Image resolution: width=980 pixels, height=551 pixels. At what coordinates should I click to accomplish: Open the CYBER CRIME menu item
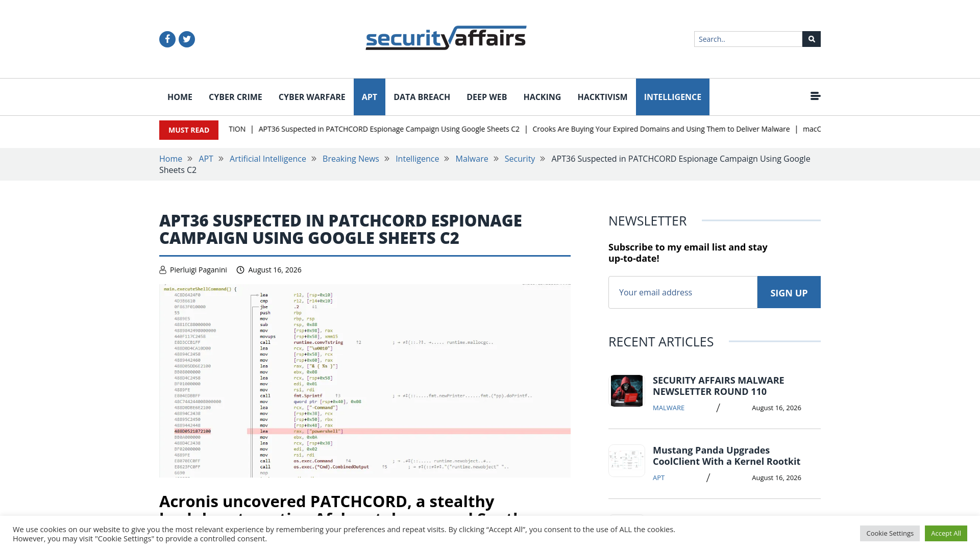pos(235,97)
